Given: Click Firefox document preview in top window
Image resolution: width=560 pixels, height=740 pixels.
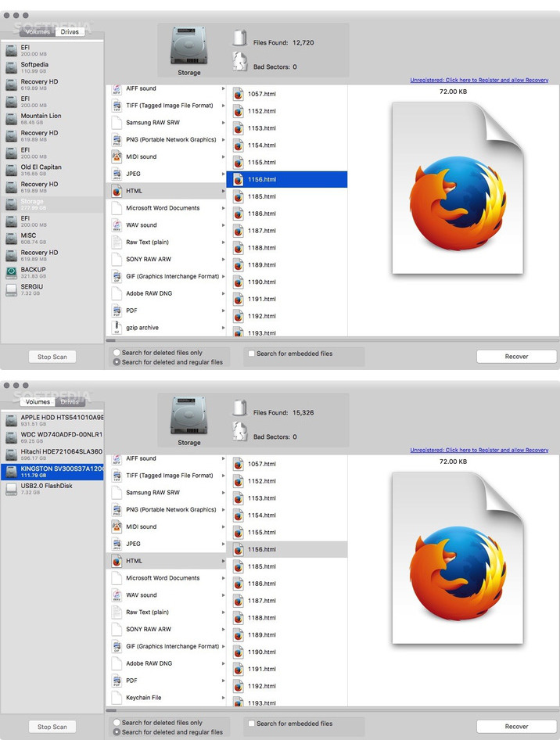Looking at the screenshot, I should click(x=458, y=188).
